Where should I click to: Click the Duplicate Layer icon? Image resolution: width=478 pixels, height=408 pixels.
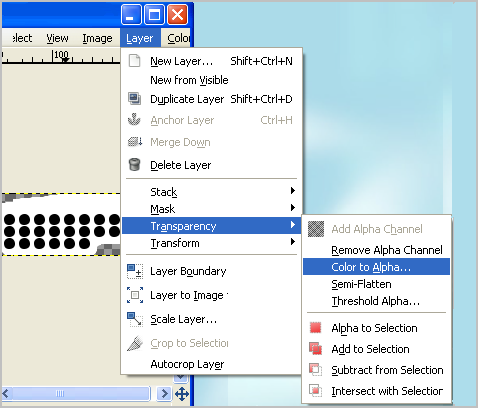point(134,99)
